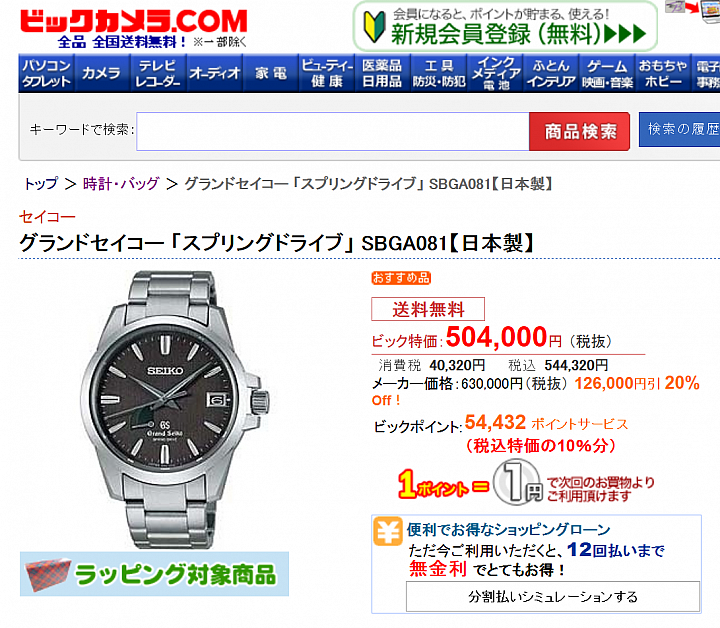Click the 送料無料 badge
The width and height of the screenshot is (720, 628).
pyautogui.click(x=428, y=309)
